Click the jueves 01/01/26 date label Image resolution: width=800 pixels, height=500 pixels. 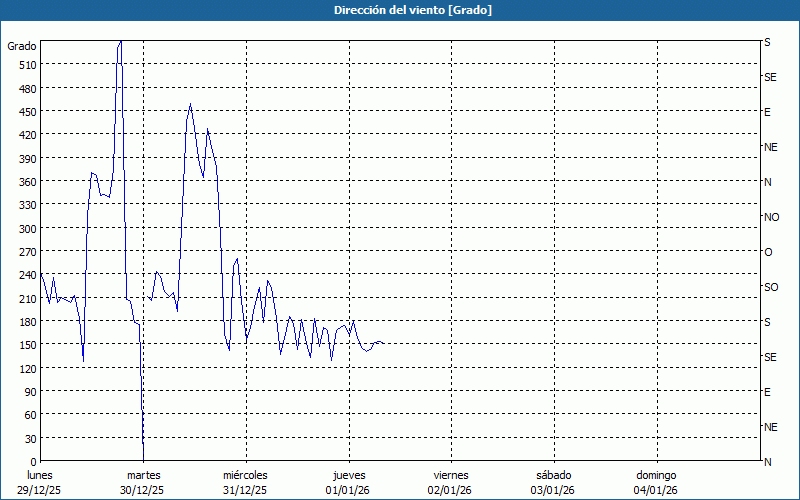(x=349, y=483)
